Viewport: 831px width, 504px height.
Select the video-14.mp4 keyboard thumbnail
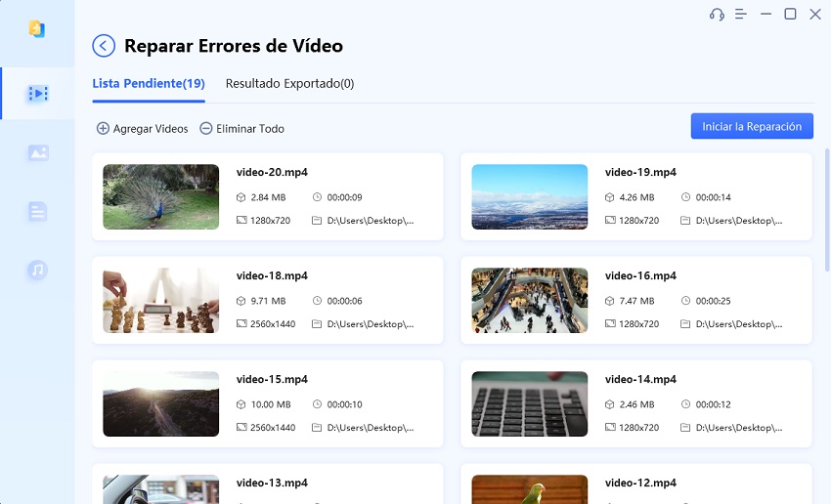click(x=530, y=404)
